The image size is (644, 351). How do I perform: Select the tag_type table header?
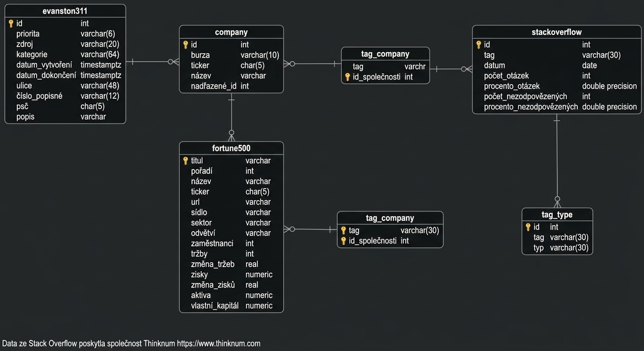coord(557,214)
